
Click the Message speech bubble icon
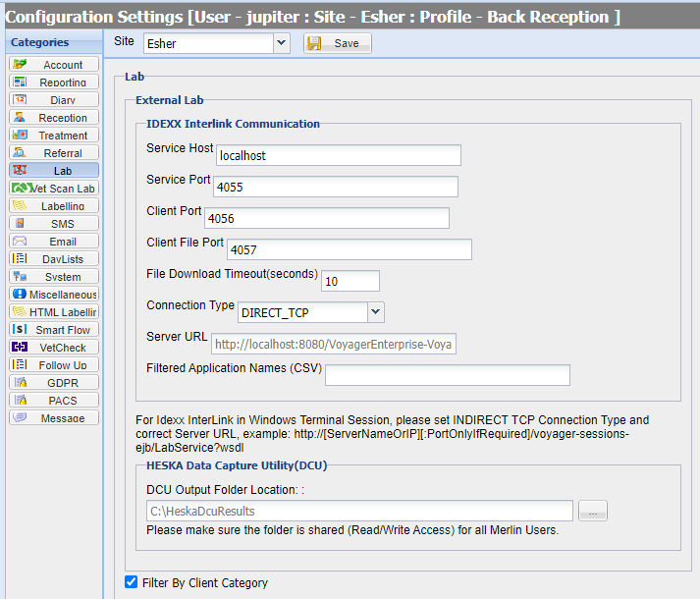pyautogui.click(x=20, y=417)
